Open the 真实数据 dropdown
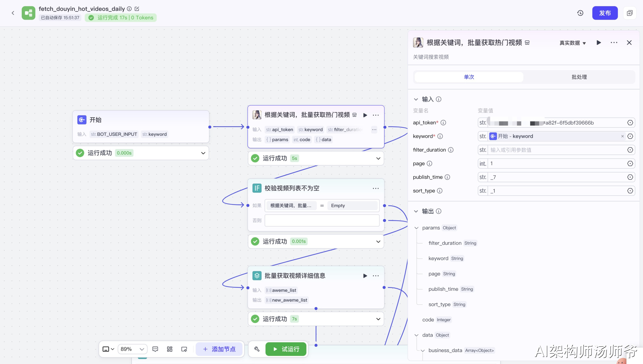643x364 pixels. tap(572, 43)
